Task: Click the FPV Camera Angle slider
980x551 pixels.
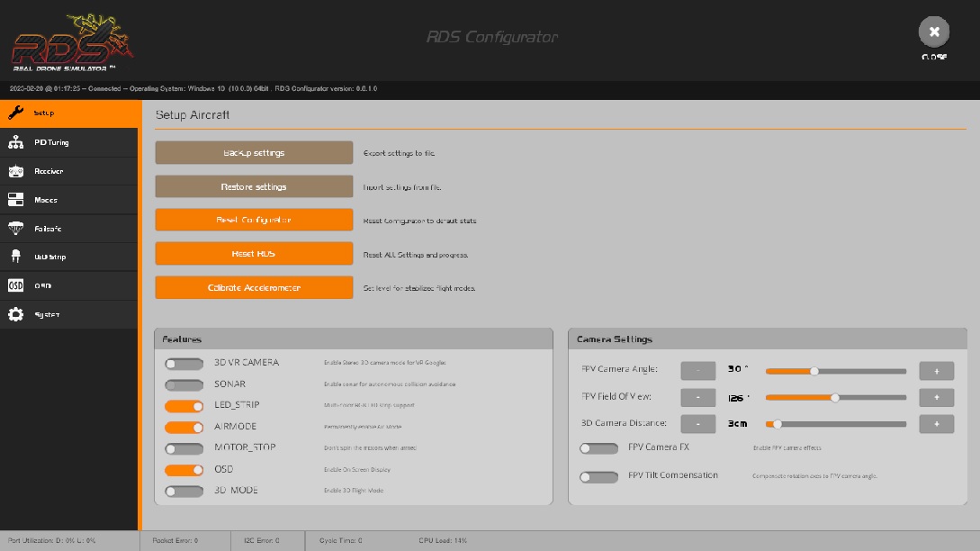Action: click(x=836, y=371)
